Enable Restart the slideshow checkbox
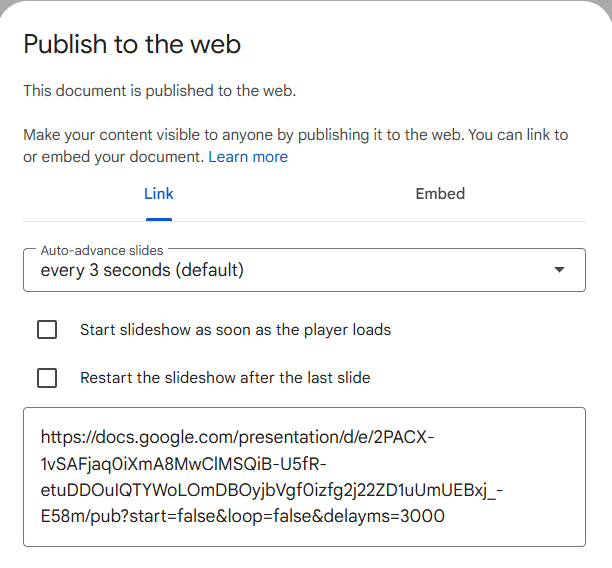The height and width of the screenshot is (568, 612). point(47,377)
